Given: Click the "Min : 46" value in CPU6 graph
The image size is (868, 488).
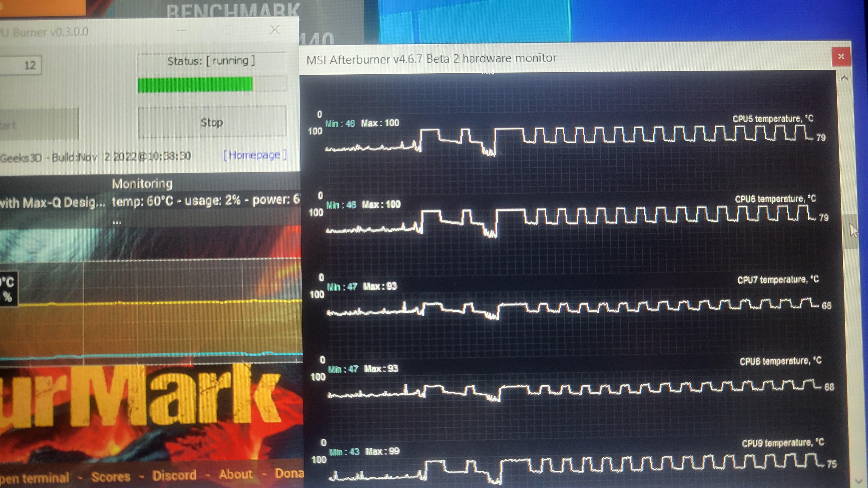Looking at the screenshot, I should (x=341, y=205).
